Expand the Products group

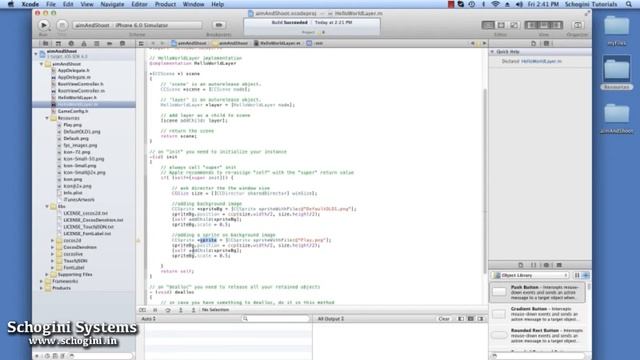(x=42, y=288)
